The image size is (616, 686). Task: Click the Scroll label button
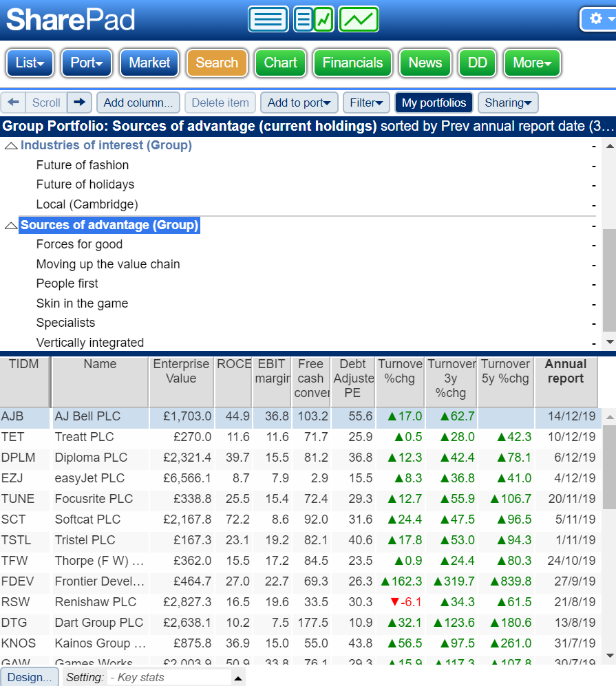tap(46, 103)
